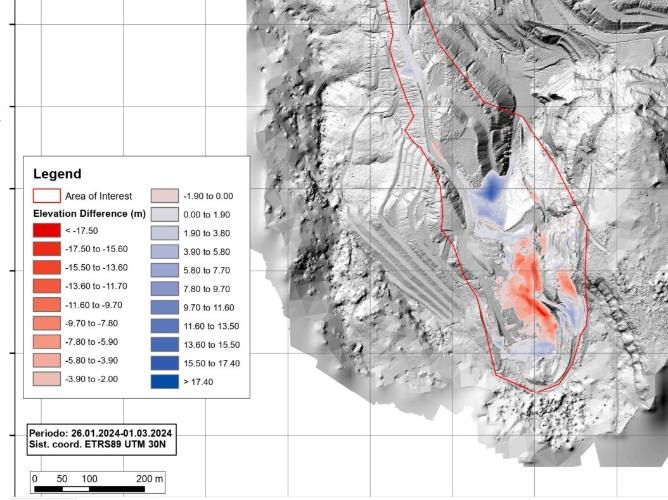Click the swatch for '< -17.50'
The width and height of the screenshot is (668, 500).
(47, 230)
